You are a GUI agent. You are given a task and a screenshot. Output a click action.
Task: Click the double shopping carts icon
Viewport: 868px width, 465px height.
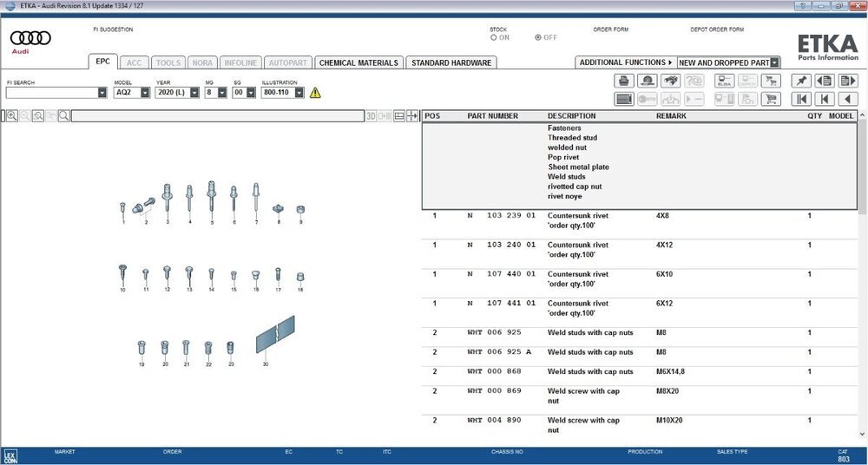coord(771,81)
